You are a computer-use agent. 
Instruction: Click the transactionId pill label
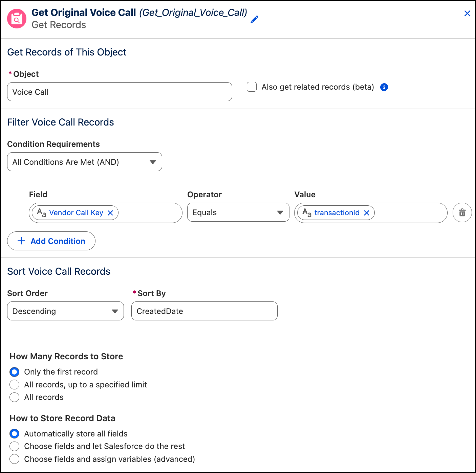point(337,213)
